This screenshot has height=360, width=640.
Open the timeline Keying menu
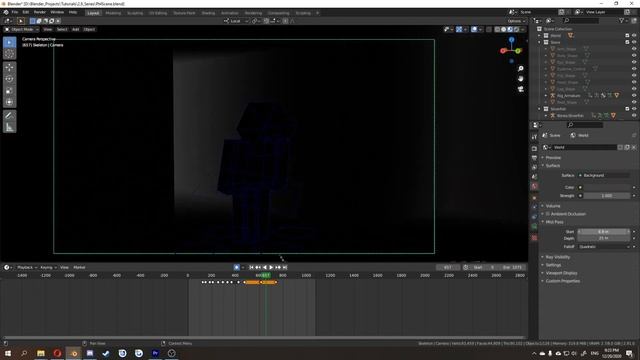(48, 267)
